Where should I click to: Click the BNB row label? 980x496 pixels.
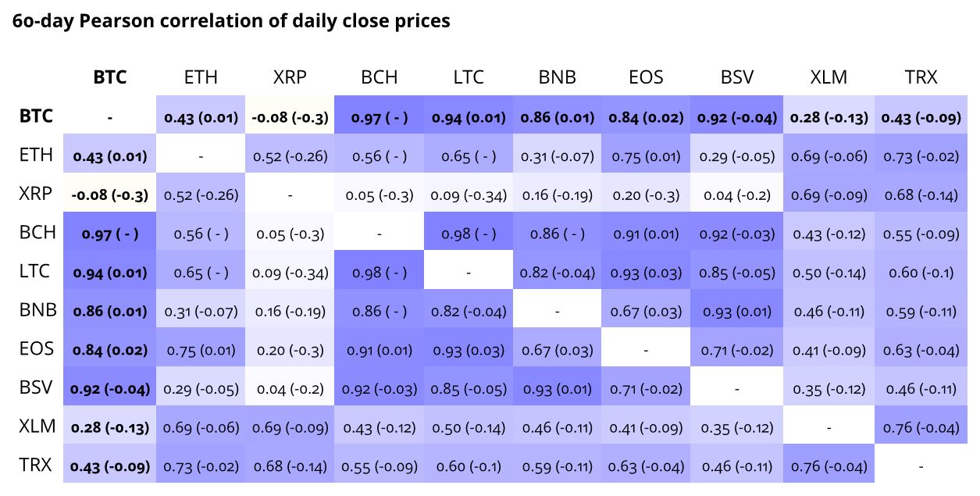click(x=36, y=310)
